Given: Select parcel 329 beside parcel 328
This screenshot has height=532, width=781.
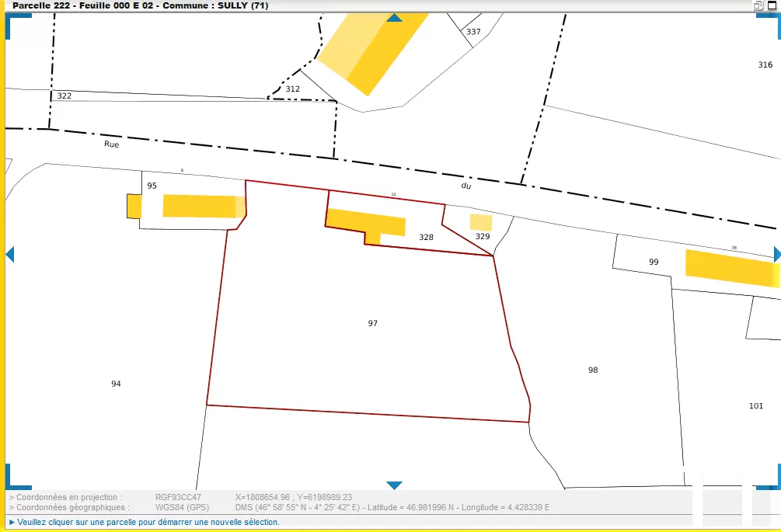Looking at the screenshot, I should pyautogui.click(x=482, y=236).
